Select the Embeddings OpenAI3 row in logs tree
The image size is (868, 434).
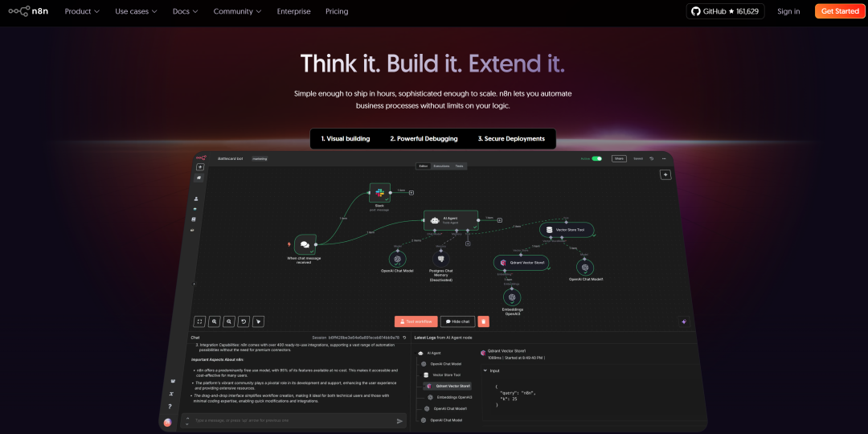coord(451,397)
